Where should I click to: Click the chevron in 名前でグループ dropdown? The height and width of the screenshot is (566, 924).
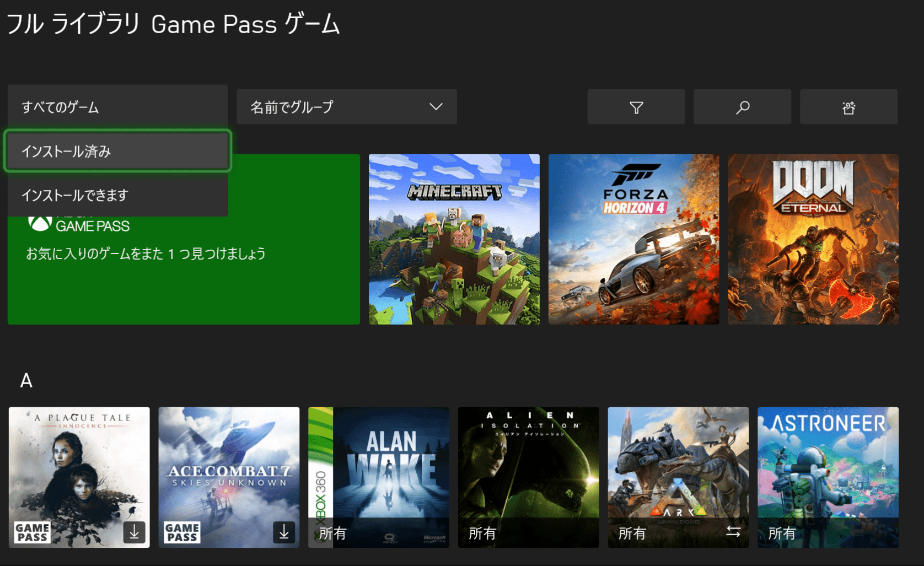coord(436,107)
